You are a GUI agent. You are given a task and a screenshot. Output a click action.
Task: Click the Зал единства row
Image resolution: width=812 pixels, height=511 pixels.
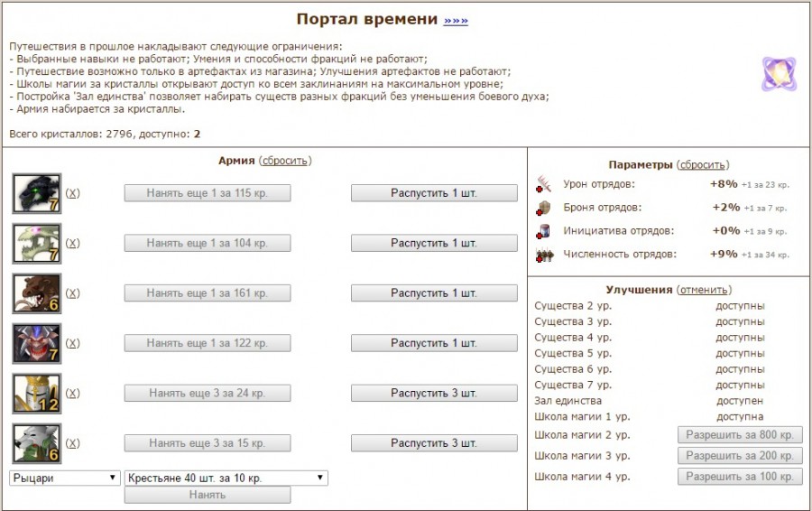click(650, 401)
